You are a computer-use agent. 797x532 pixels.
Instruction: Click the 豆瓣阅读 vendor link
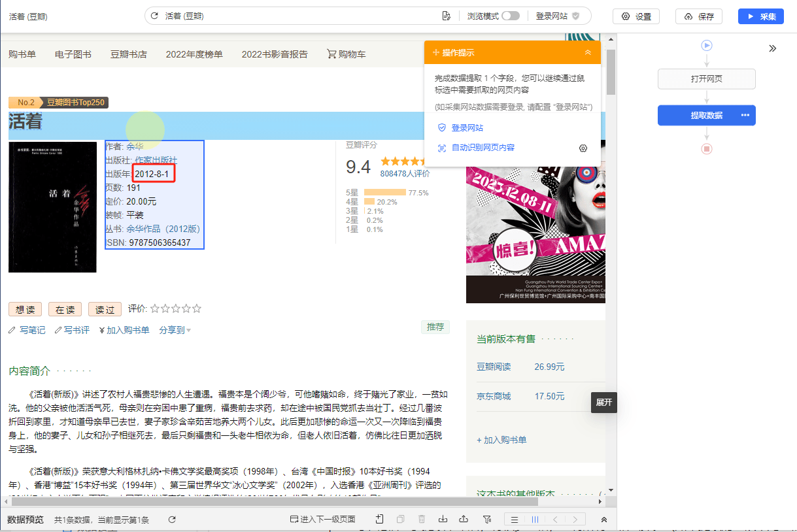point(494,367)
